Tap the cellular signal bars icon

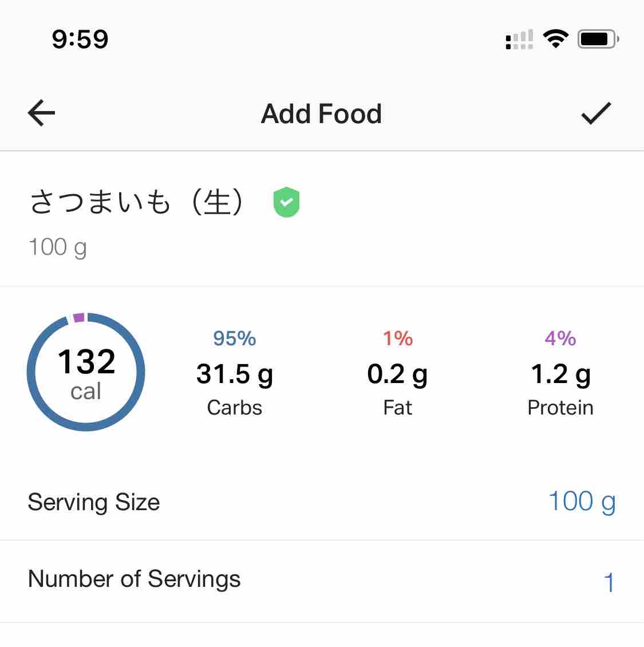(519, 40)
